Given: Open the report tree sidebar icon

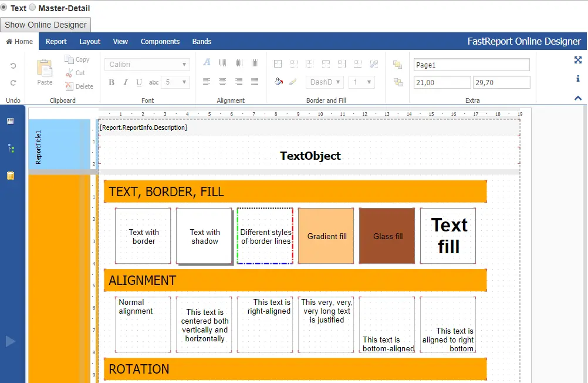Looking at the screenshot, I should 11,149.
